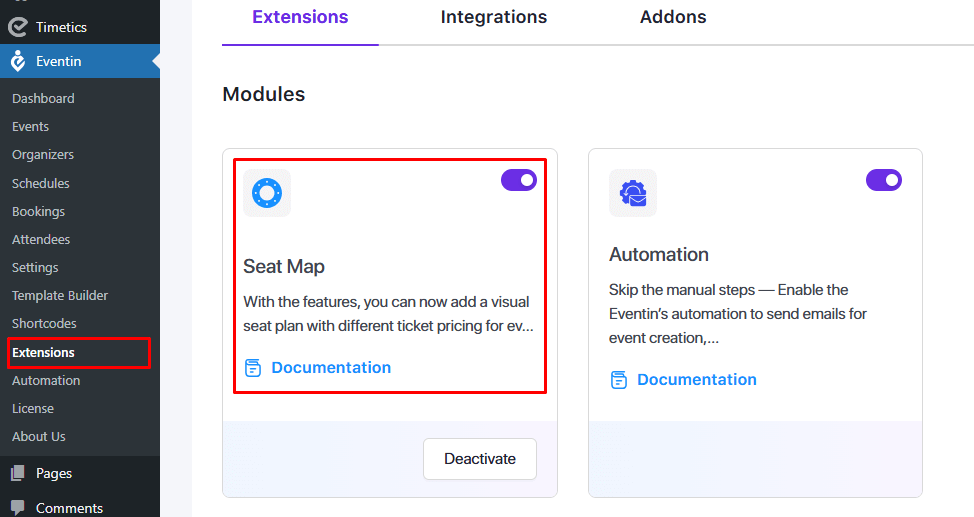Click the Seat Map documentation book icon
The height and width of the screenshot is (517, 974).
(253, 368)
